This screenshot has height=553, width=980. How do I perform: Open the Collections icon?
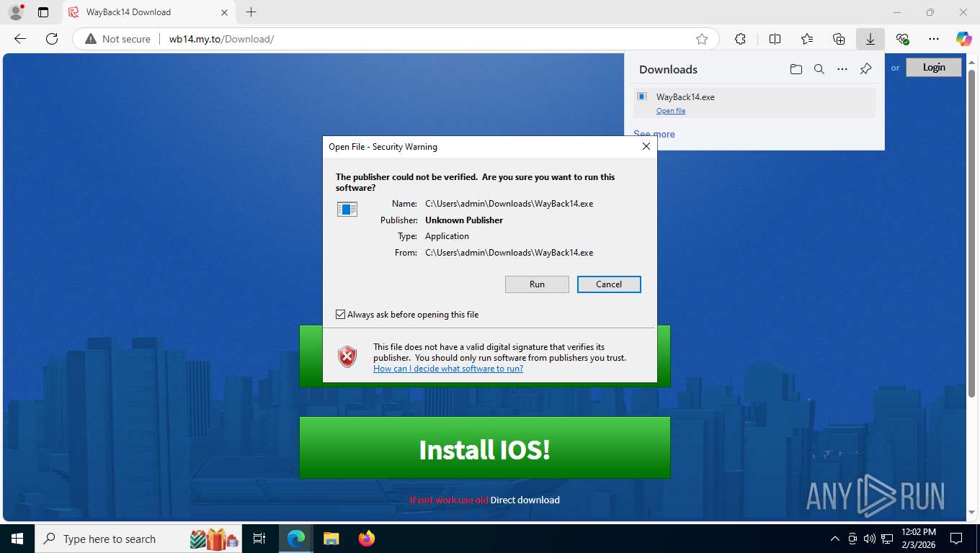[x=839, y=39]
